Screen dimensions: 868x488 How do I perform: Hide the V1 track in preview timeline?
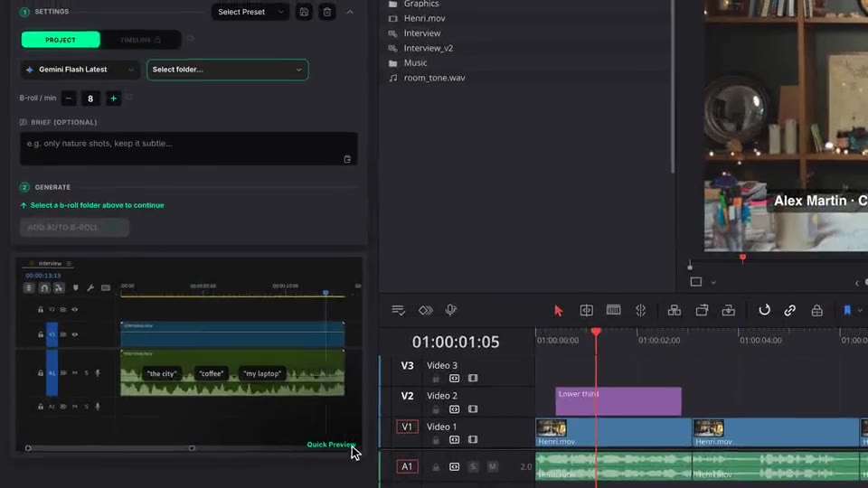pos(75,334)
